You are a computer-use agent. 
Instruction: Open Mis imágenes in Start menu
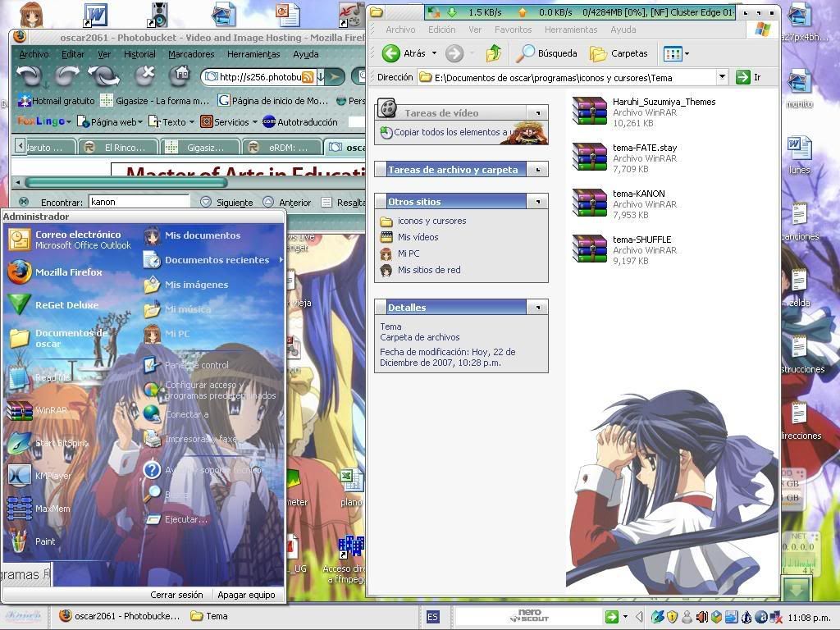click(x=186, y=285)
